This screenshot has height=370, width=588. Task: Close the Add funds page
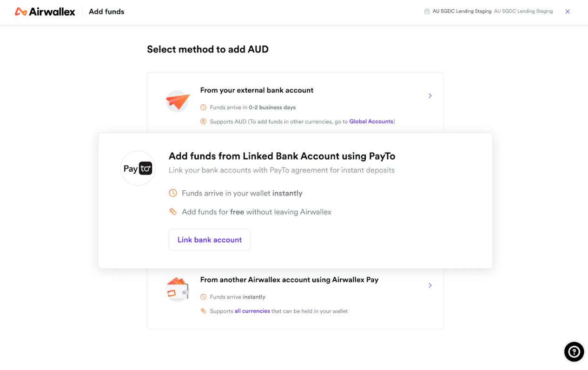pos(568,12)
